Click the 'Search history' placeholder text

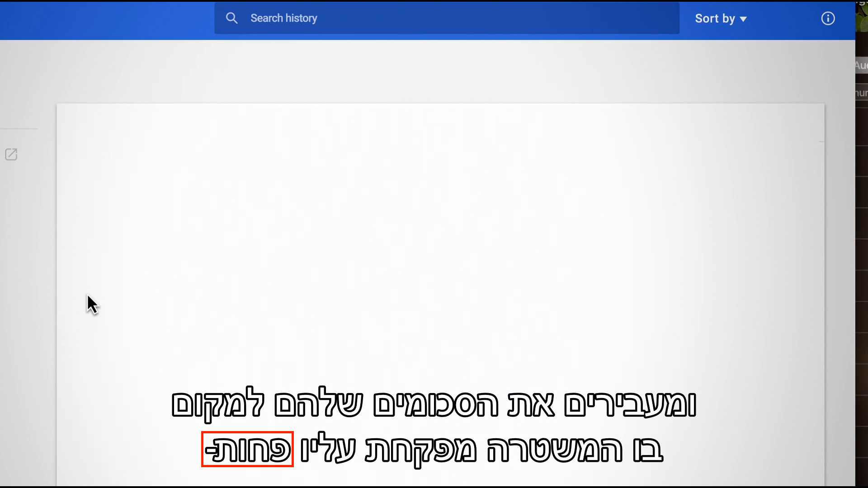pos(284,18)
